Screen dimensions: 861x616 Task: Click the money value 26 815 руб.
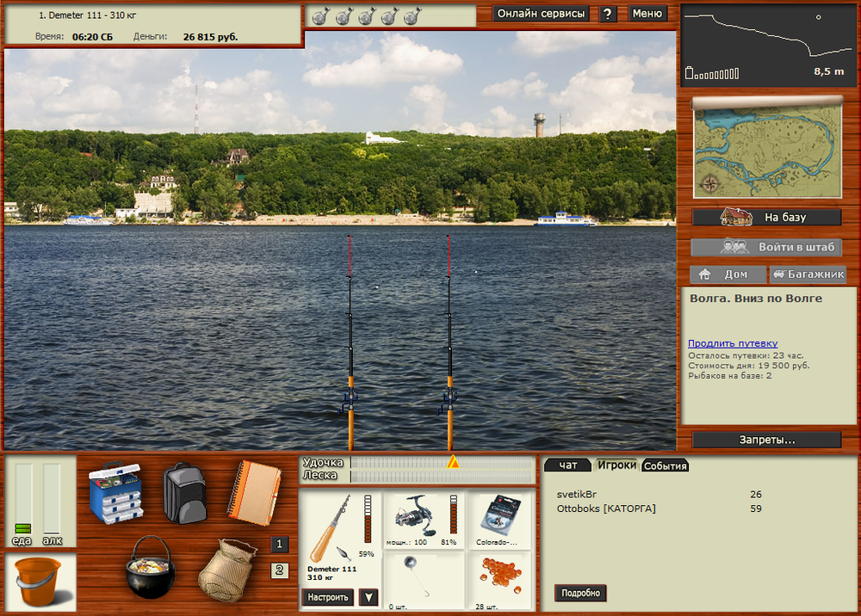[x=210, y=37]
